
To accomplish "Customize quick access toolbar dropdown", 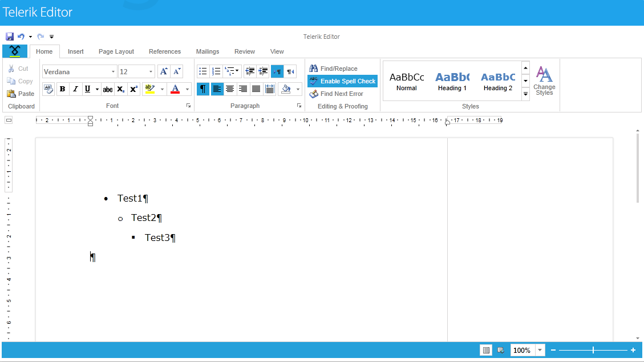I will (x=51, y=37).
